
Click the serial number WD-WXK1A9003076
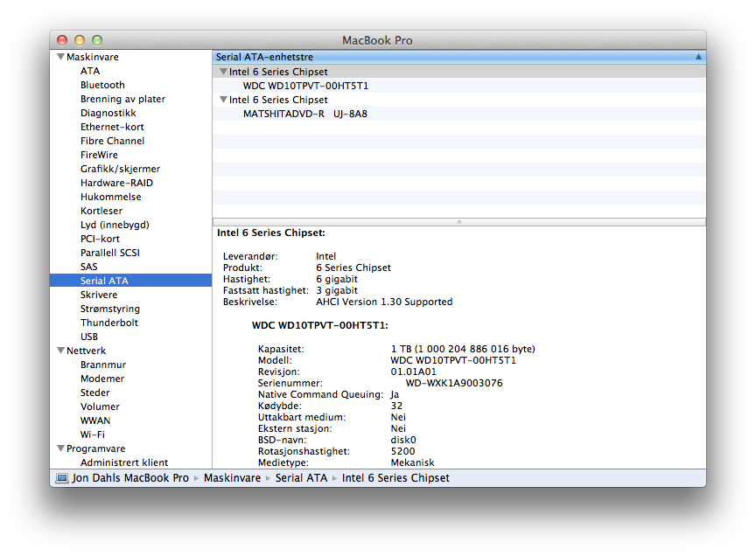pos(454,383)
